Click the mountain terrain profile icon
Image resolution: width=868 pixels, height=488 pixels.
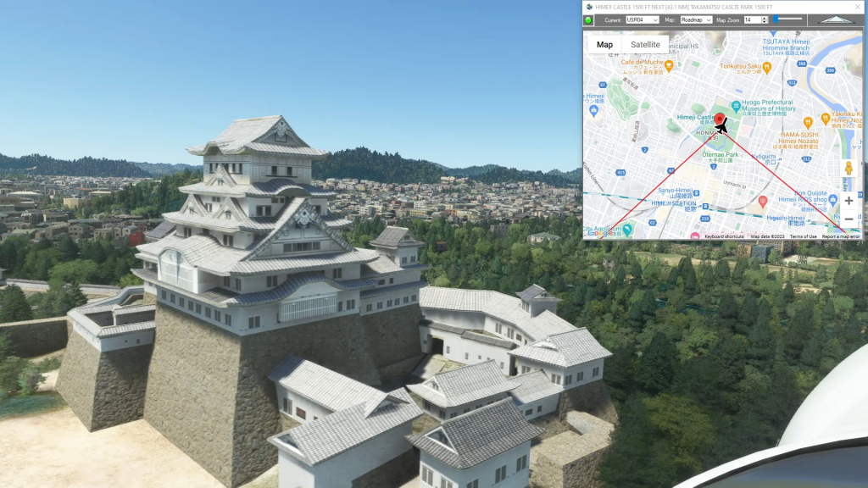click(837, 19)
